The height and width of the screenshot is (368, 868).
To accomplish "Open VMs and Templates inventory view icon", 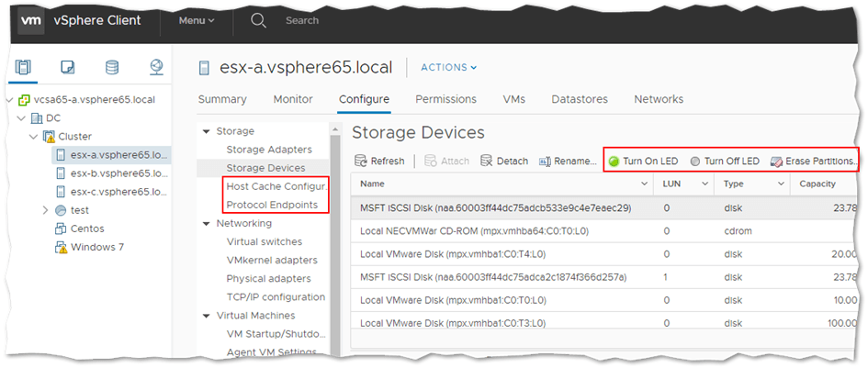I will point(68,68).
